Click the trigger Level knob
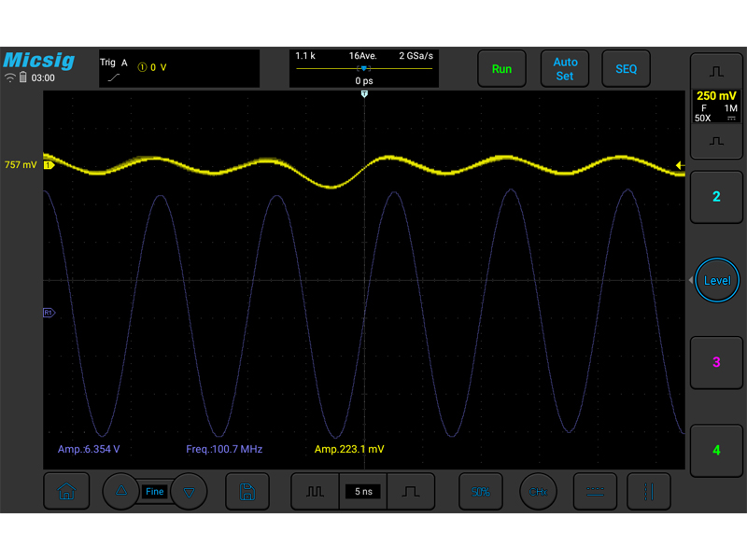Image resolution: width=747 pixels, height=560 pixels. [x=716, y=280]
